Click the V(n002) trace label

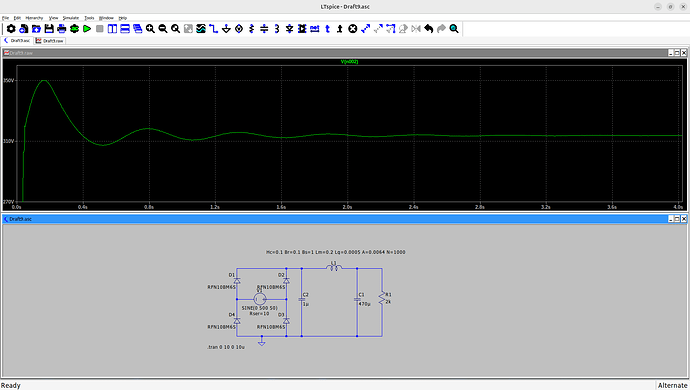(x=349, y=62)
